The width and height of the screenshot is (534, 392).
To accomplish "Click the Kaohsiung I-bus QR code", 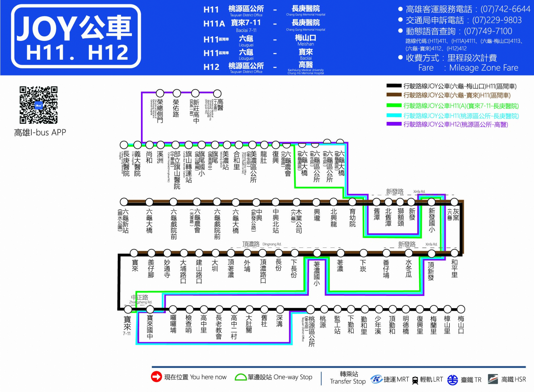I will [x=38, y=105].
